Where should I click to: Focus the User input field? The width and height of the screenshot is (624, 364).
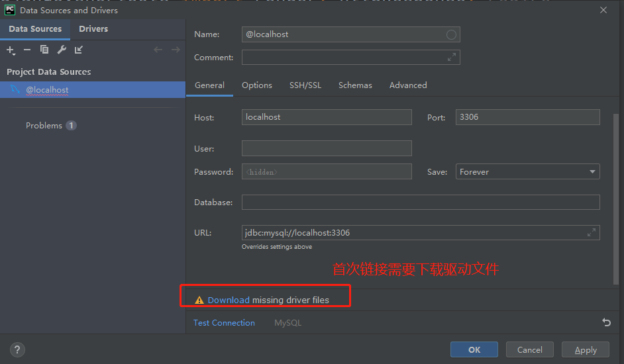327,148
